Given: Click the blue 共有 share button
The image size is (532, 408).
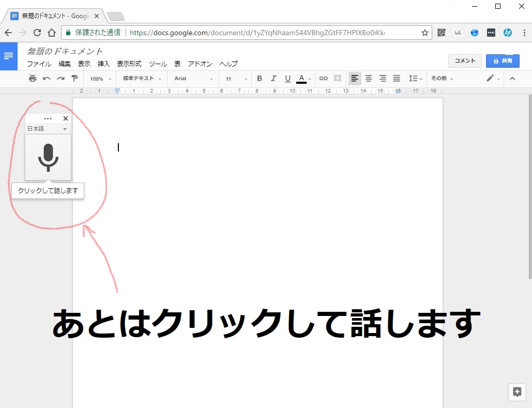Looking at the screenshot, I should pyautogui.click(x=503, y=61).
